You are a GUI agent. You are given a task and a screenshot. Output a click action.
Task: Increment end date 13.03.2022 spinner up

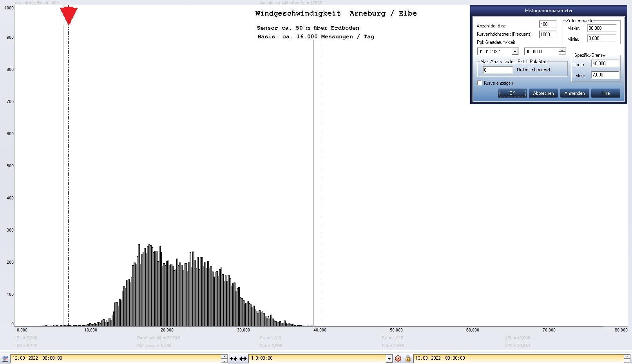tap(627, 356)
